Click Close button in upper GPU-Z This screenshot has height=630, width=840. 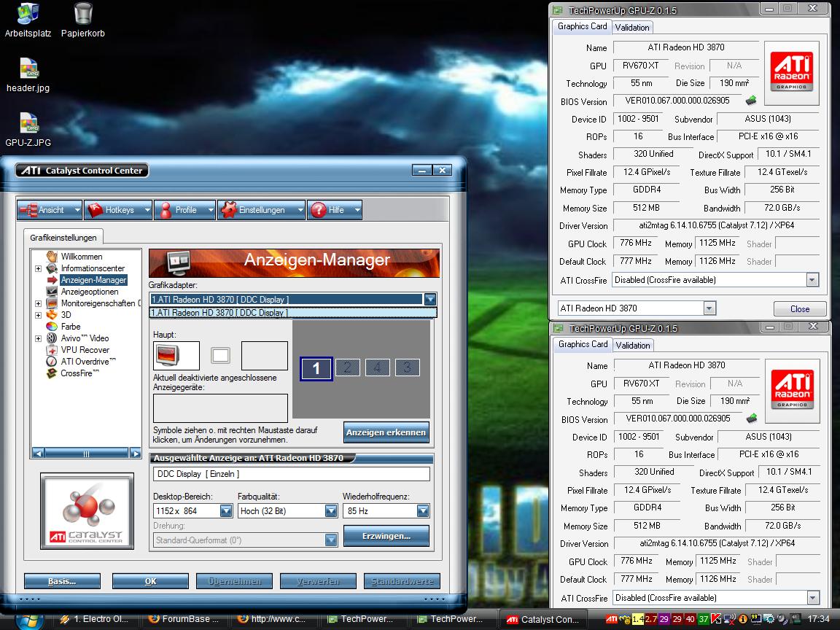[799, 308]
